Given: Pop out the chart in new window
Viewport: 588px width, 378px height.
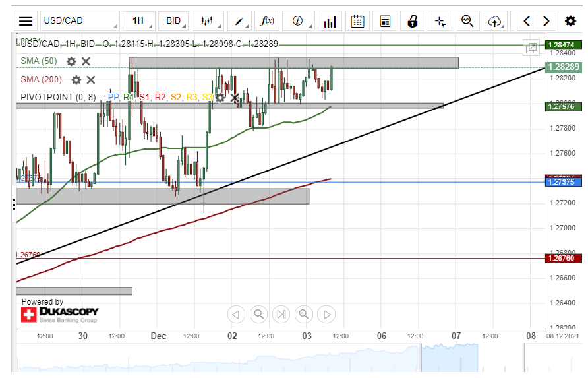Looking at the screenshot, I should pos(531,47).
